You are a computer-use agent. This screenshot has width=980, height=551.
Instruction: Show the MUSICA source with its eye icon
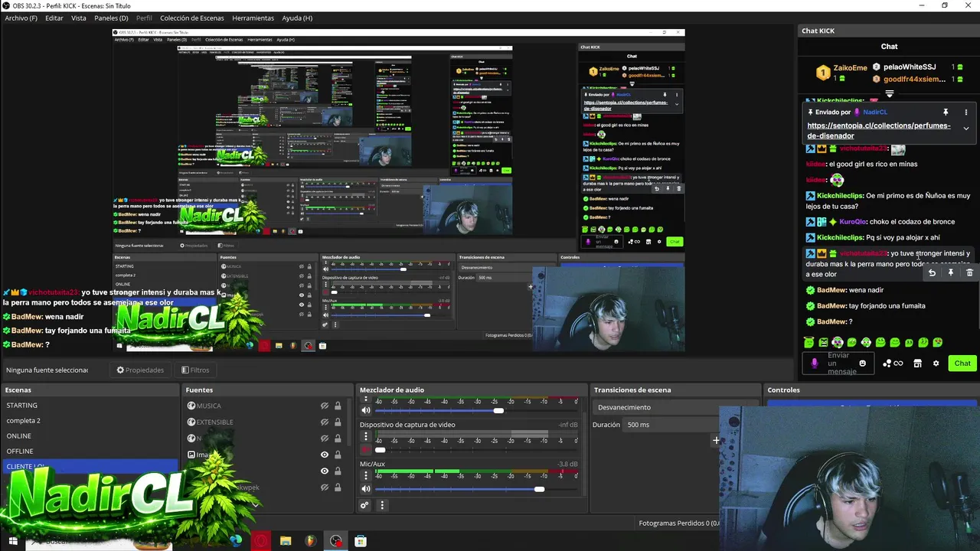(x=325, y=406)
